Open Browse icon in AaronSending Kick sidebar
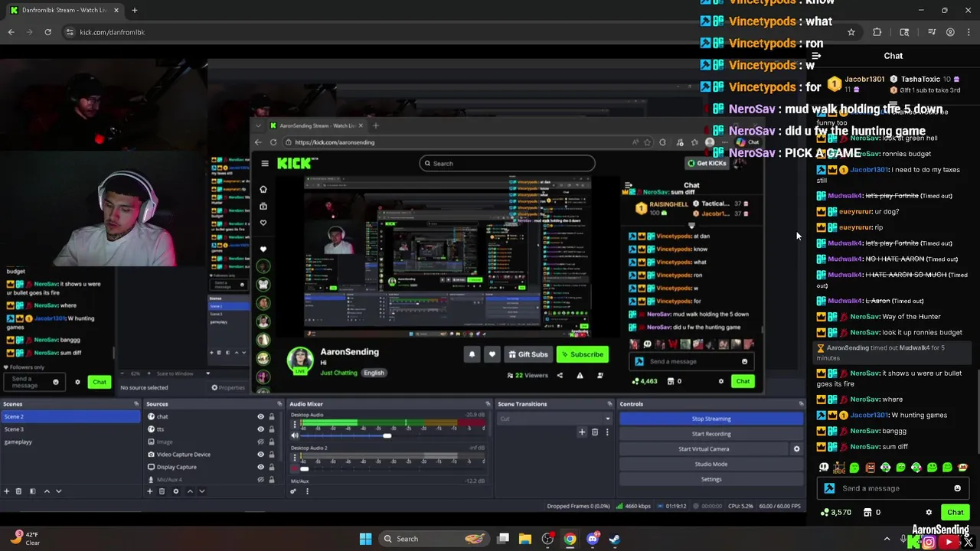This screenshot has width=980, height=551. click(x=263, y=206)
